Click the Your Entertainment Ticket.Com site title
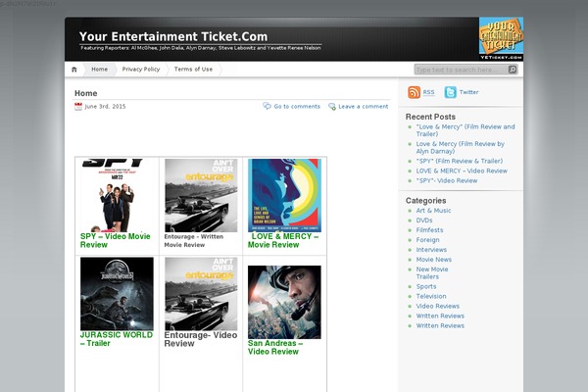The width and height of the screenshot is (588, 392). pos(173,36)
